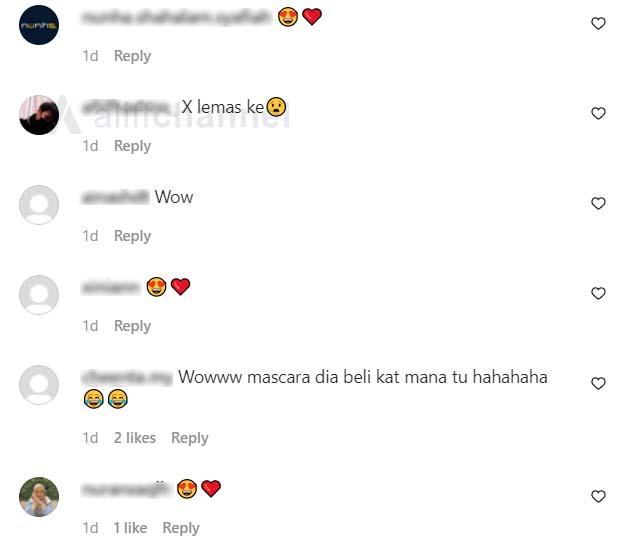Reply to the "Wow" comment
Viewport: 622px width, 541px height.
click(x=132, y=236)
